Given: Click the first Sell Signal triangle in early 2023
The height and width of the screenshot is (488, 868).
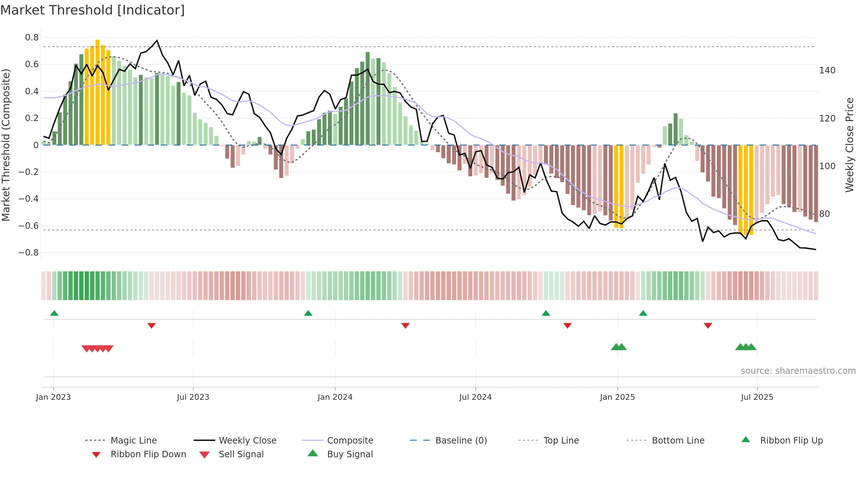Looking at the screenshot, I should coord(86,349).
